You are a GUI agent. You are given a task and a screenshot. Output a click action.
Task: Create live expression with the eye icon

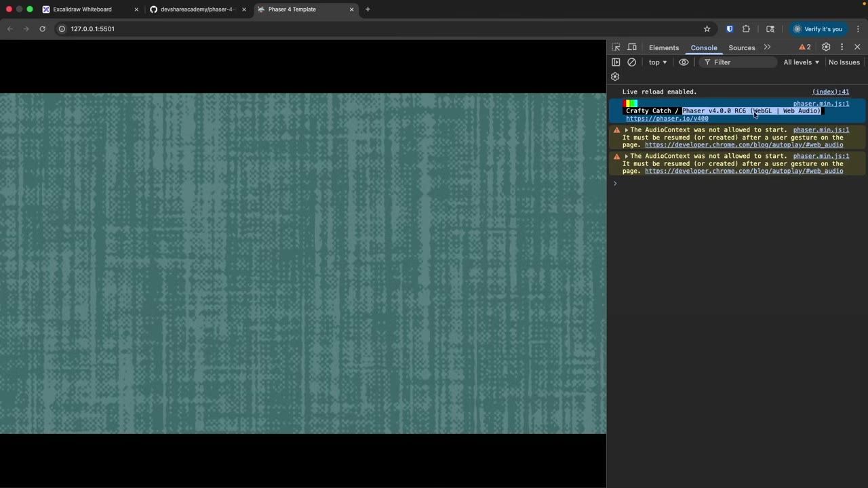(x=684, y=62)
